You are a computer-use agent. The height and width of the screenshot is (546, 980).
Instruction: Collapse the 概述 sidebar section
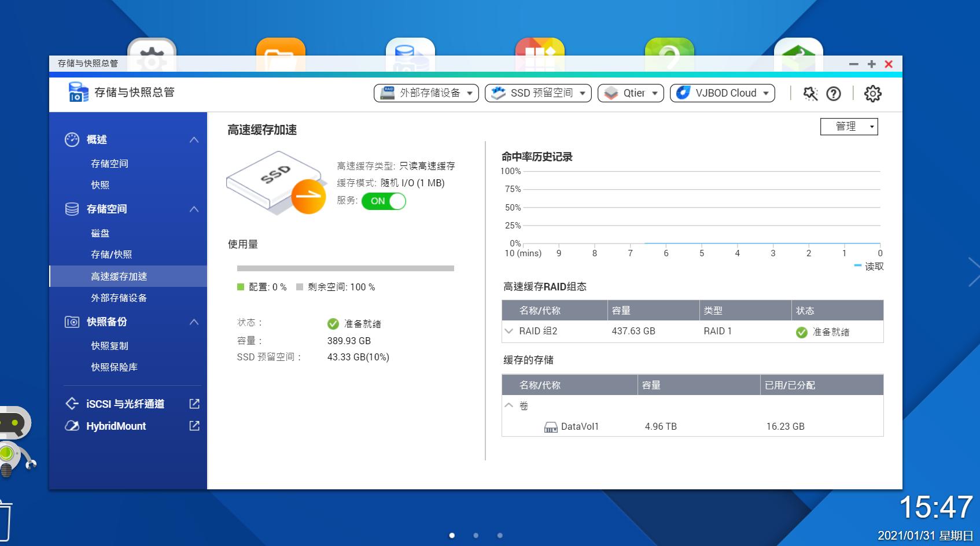point(195,139)
